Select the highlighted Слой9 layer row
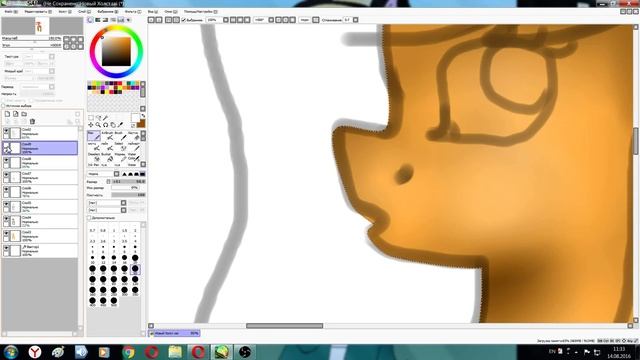The image size is (640, 360). 40,148
